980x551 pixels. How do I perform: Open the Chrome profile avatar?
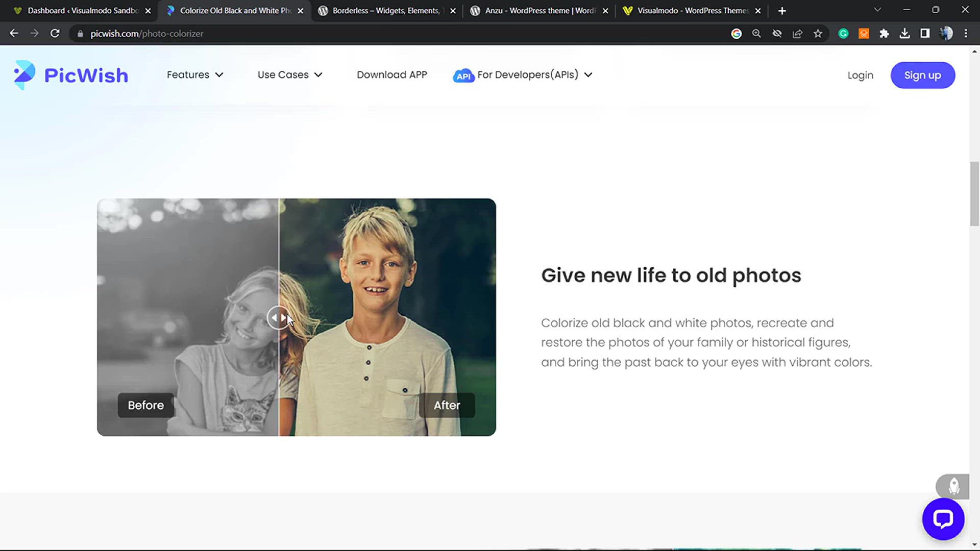coord(946,34)
